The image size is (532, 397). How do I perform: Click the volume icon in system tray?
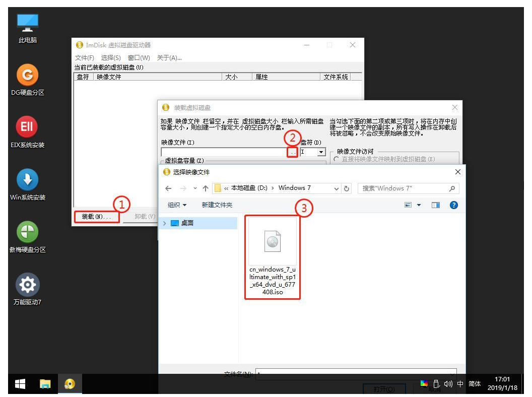448,384
